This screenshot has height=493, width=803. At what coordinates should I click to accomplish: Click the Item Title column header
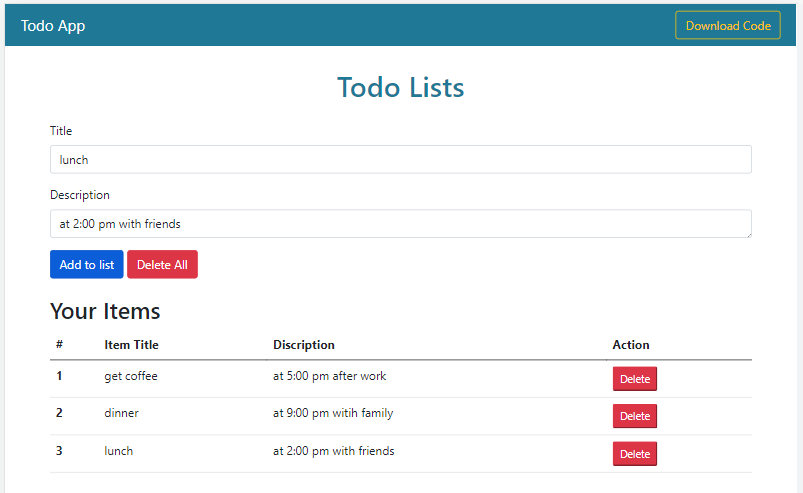(x=132, y=345)
